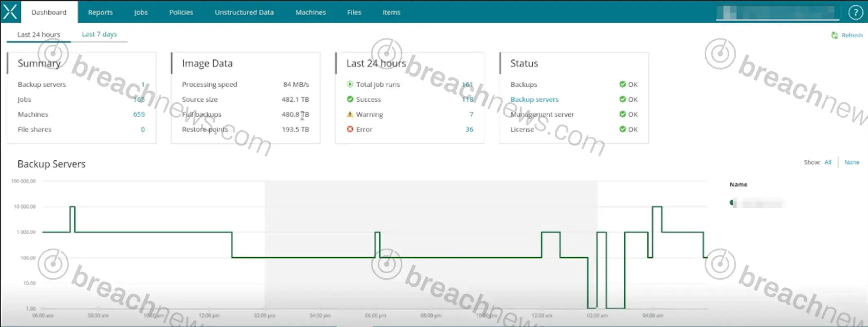
Task: Open the Backup servers status link
Action: pyautogui.click(x=534, y=99)
